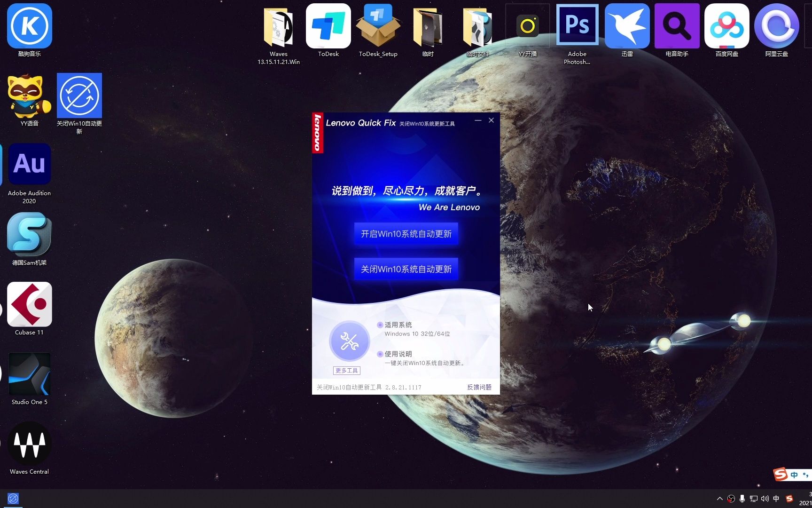This screenshot has height=508, width=812.
Task: Open 更多工具 in the Quick Fix dialog
Action: coord(346,371)
